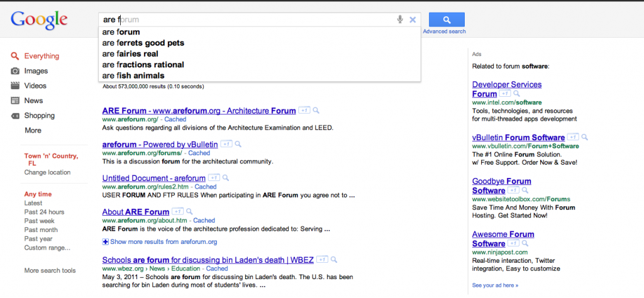Viewport: 644px width, 298px height.
Task: Select the News newspaper icon in sidebar
Action: coord(15,101)
